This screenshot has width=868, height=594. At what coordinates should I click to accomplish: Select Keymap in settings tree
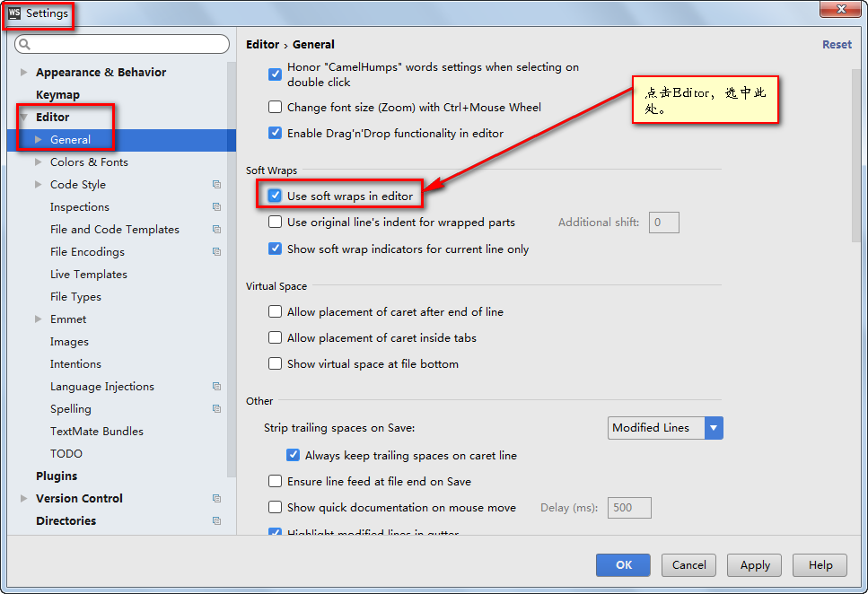pyautogui.click(x=57, y=95)
